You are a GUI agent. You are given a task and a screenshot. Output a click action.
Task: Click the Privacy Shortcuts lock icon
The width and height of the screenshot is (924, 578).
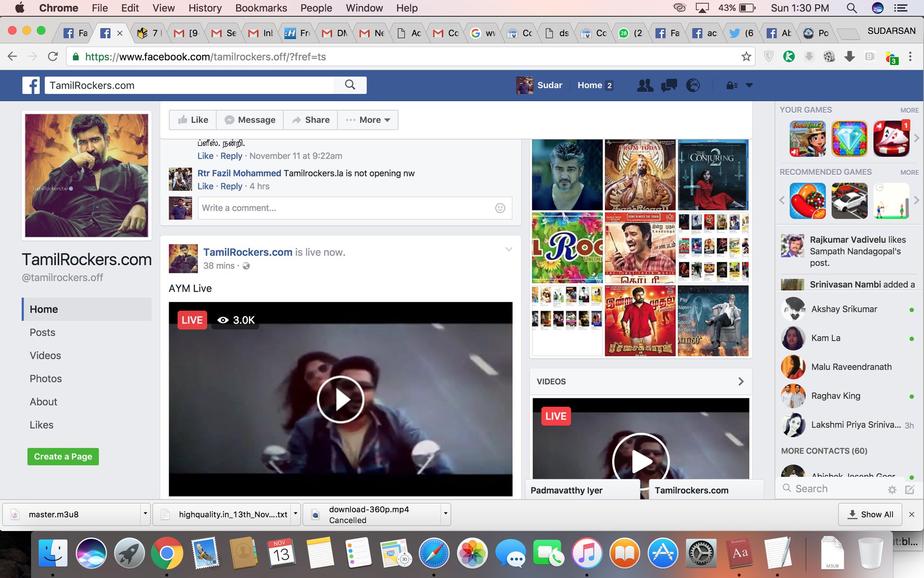click(x=731, y=85)
